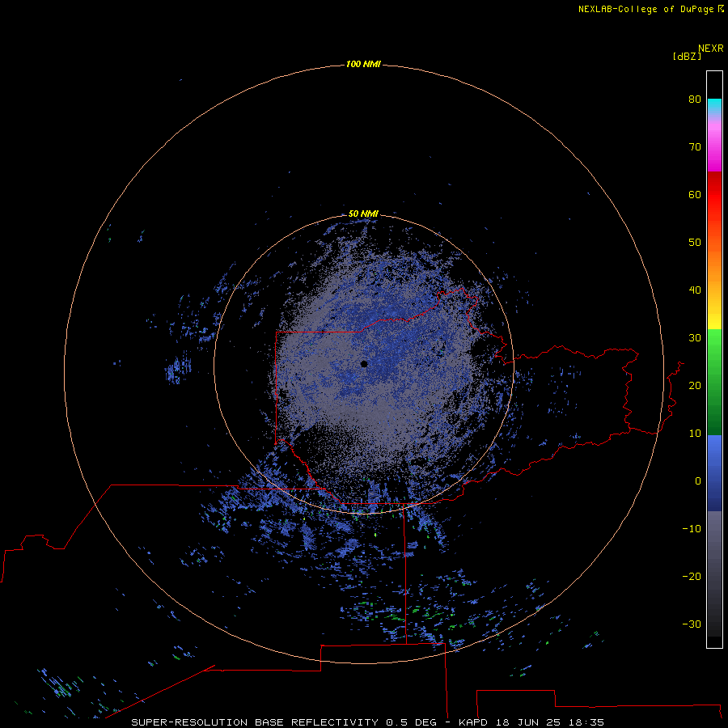Image resolution: width=728 pixels, height=728 pixels.
Task: Click the green band of the color scale
Action: click(714, 382)
